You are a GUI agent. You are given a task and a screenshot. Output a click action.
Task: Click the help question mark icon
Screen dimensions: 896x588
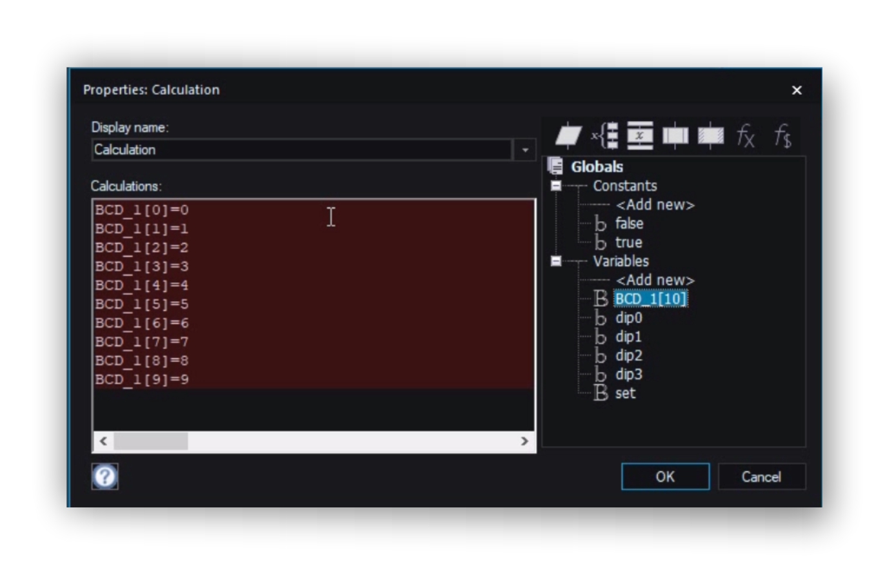[x=105, y=476]
